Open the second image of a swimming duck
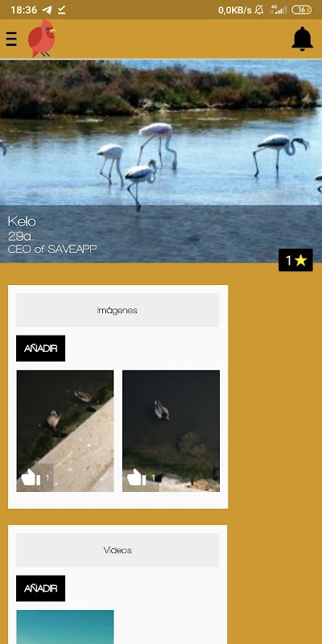Screen dimensions: 322x644 point(171,431)
